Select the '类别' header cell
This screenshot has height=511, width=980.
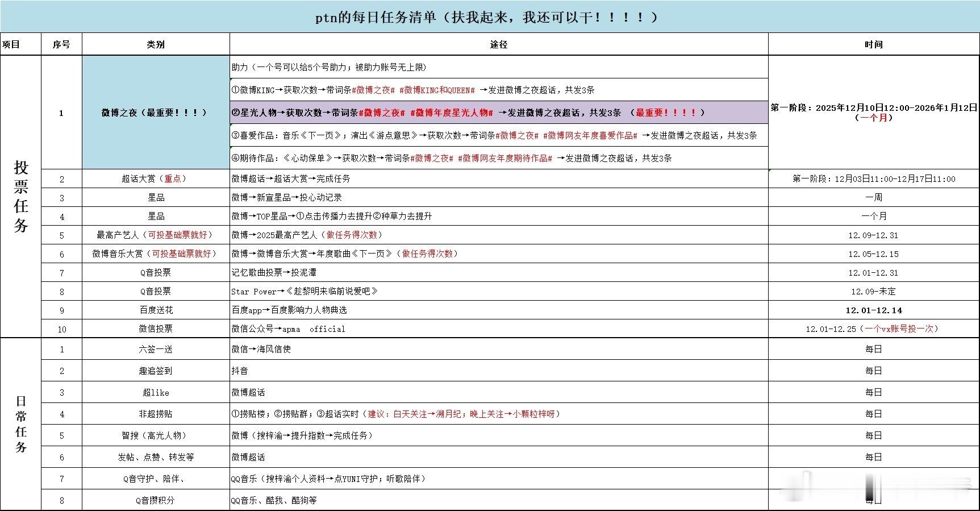[156, 44]
